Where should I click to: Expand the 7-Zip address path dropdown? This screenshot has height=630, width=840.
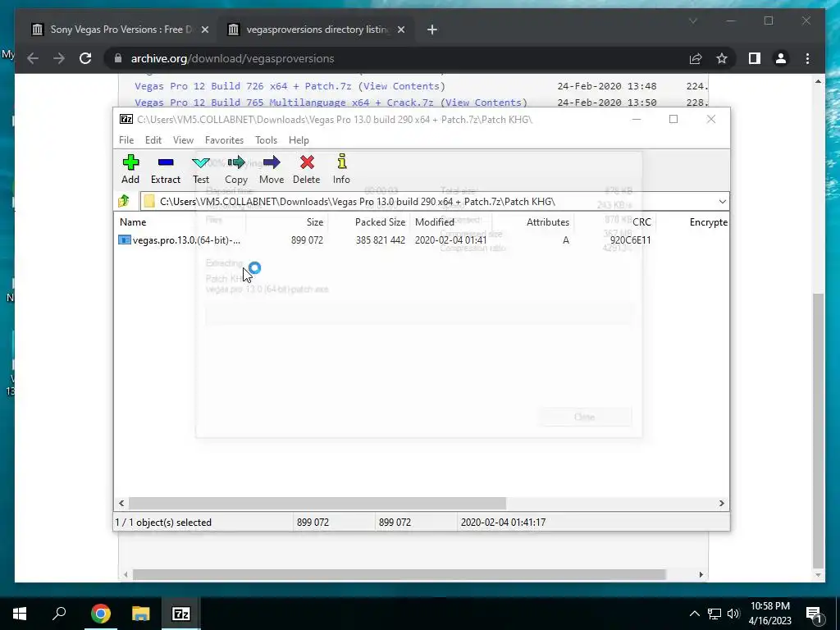(x=722, y=202)
